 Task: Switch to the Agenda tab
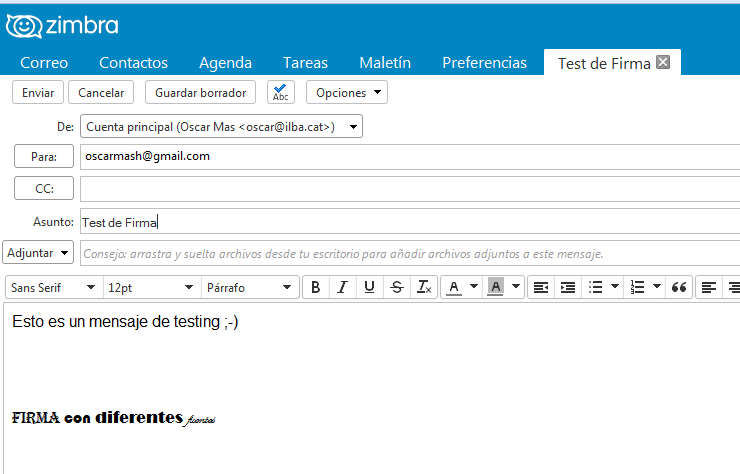226,62
